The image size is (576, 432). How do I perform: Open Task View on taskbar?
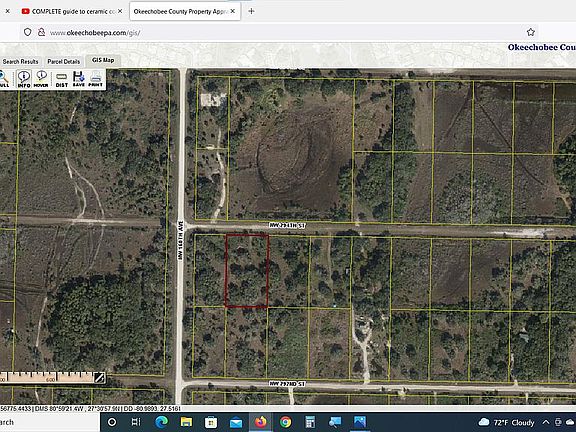click(x=136, y=422)
